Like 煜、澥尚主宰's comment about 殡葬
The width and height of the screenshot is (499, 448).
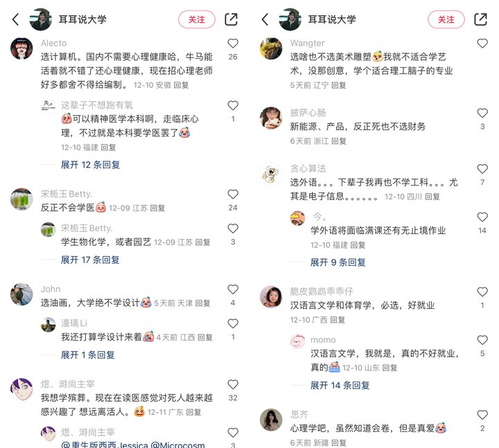tap(233, 384)
